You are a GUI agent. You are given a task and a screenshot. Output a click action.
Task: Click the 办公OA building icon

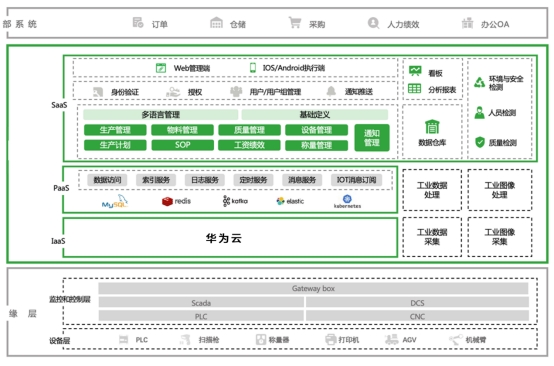pos(467,23)
